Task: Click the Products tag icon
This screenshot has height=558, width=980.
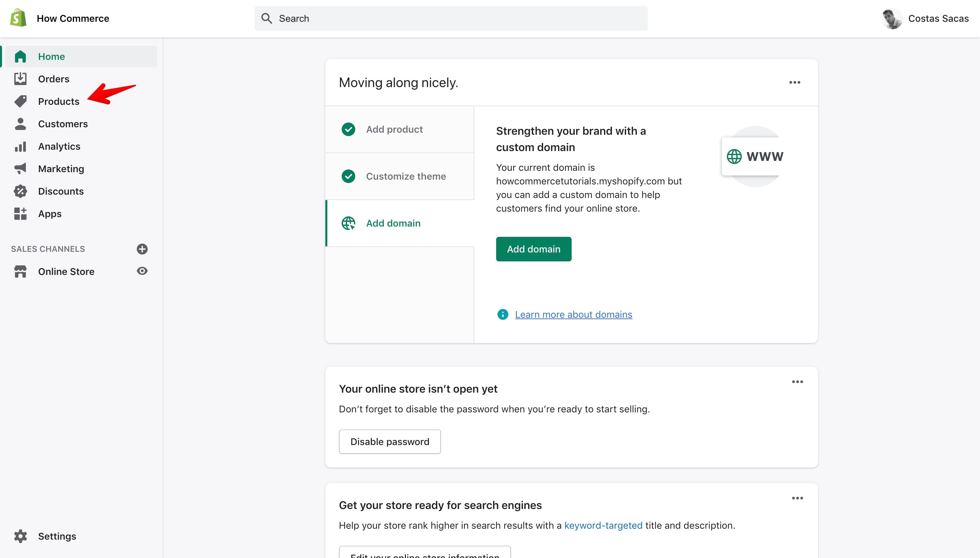Action: point(20,101)
